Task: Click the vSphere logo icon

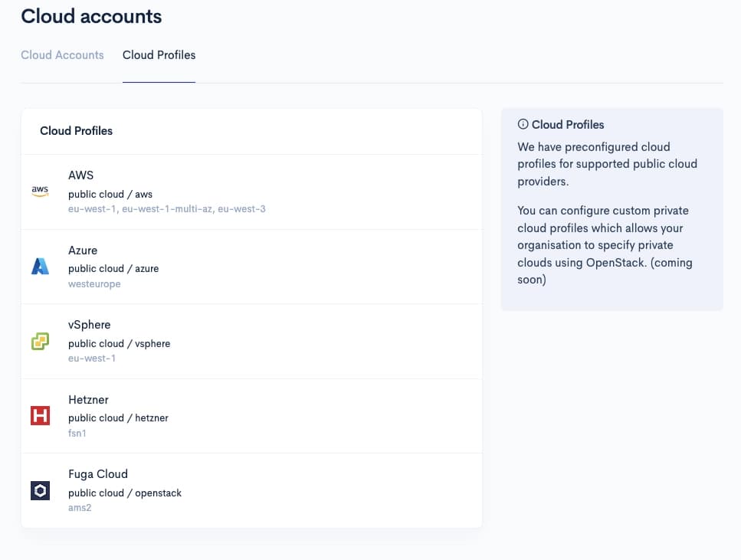Action: tap(40, 342)
